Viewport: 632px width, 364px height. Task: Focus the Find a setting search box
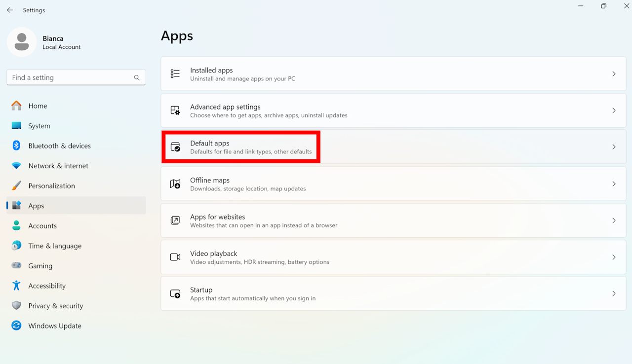[x=69, y=78]
